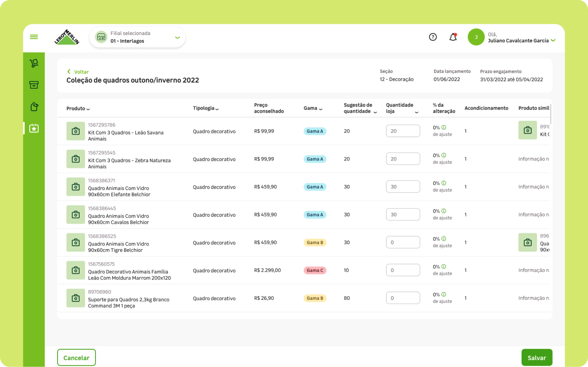Click the user avatar J
The image size is (588, 367).
click(476, 37)
